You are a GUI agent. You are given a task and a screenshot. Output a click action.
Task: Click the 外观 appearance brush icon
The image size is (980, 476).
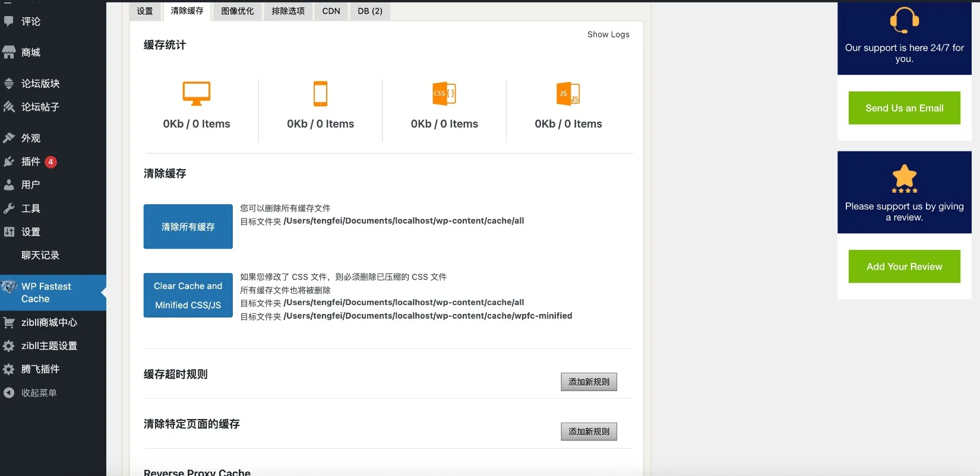click(x=9, y=138)
